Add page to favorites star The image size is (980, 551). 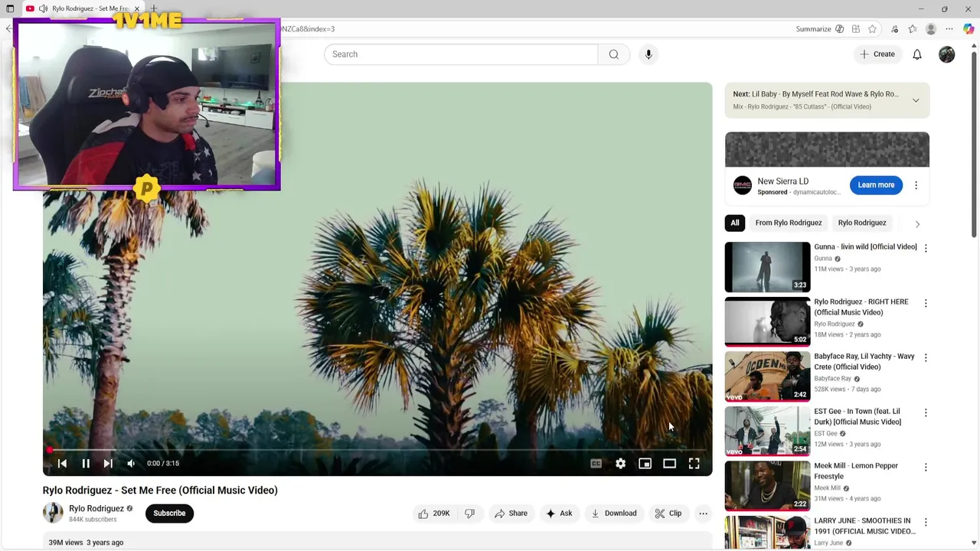click(x=872, y=29)
